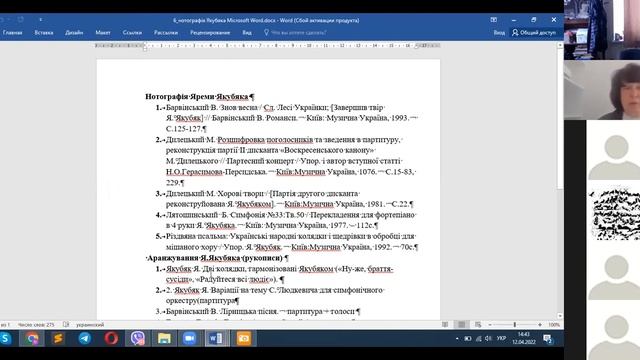640x360 pixels.
Task: Open the Вставка ribbon tab
Action: tap(44, 33)
